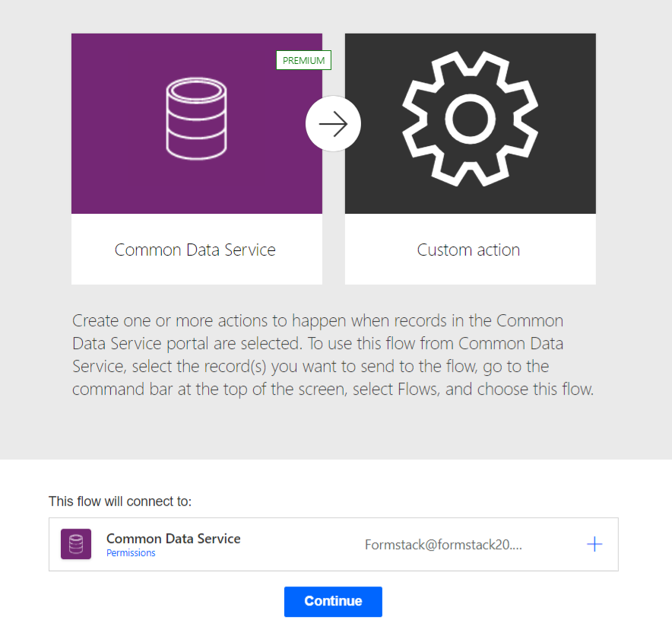Click the green PREMIUM badge
The image size is (672, 620).
coord(303,61)
